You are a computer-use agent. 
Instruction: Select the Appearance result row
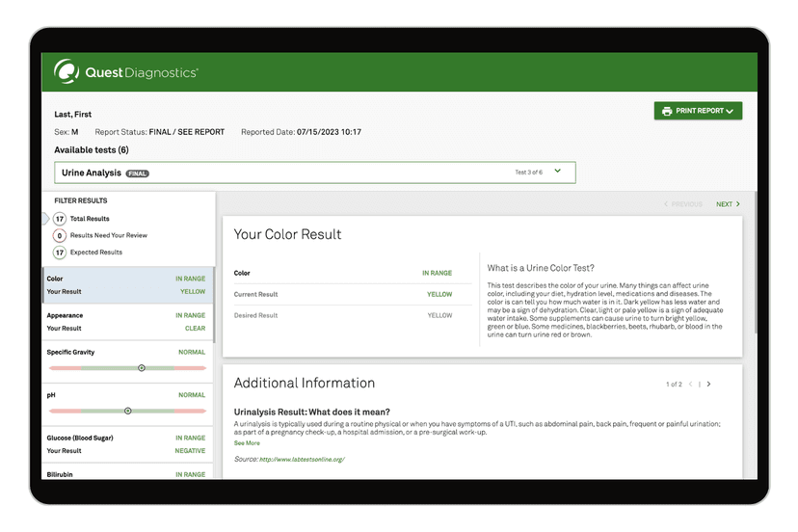coord(126,322)
